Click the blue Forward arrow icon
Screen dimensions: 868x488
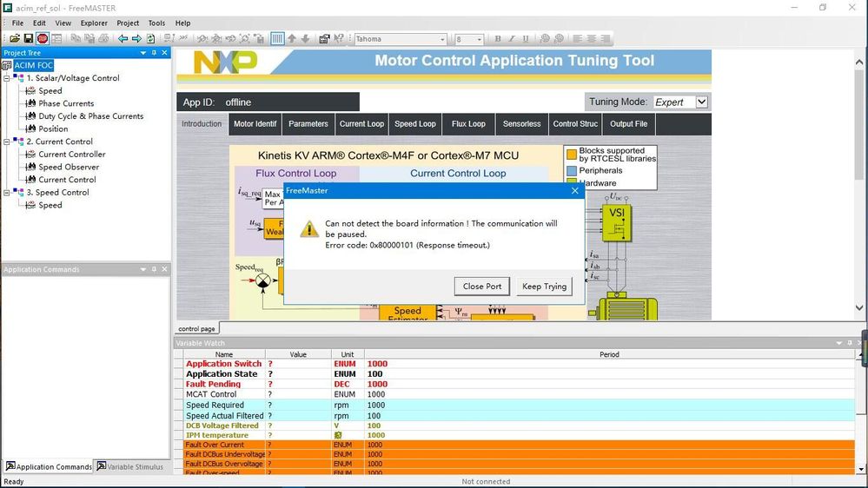[x=136, y=39]
